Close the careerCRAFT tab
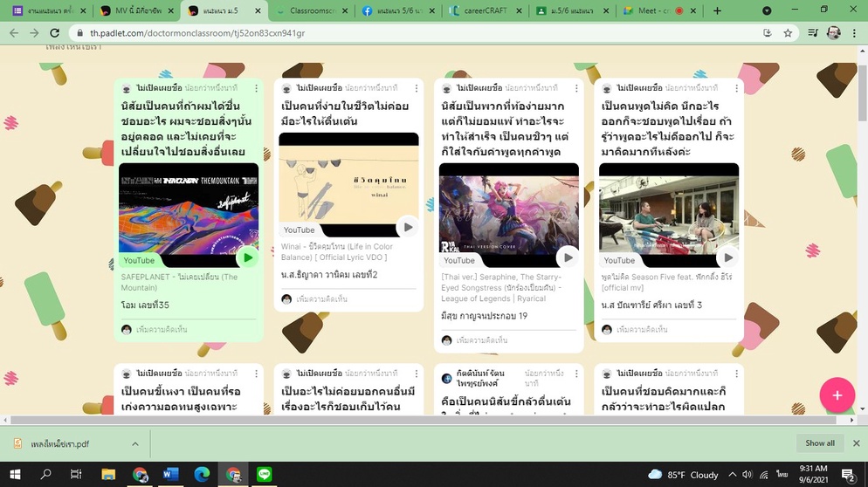 click(520, 10)
